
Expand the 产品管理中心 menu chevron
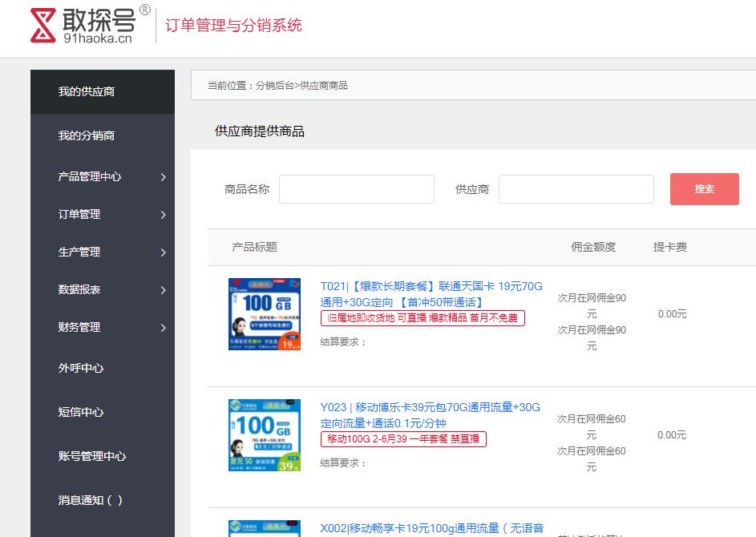tap(163, 177)
